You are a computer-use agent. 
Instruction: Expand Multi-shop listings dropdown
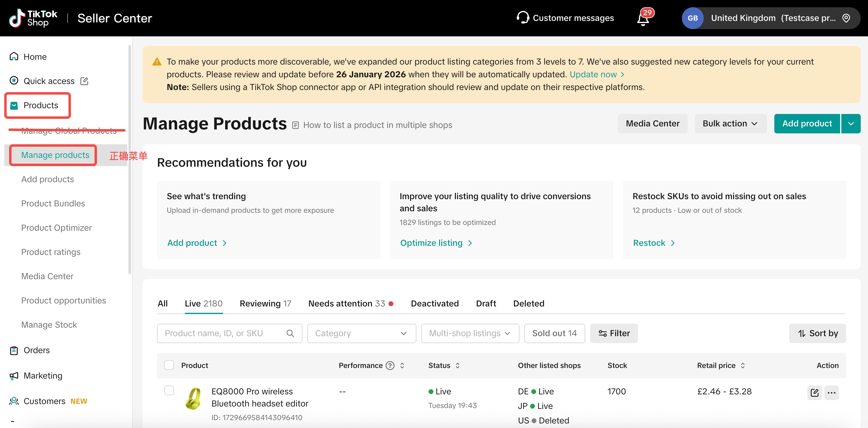(x=470, y=333)
